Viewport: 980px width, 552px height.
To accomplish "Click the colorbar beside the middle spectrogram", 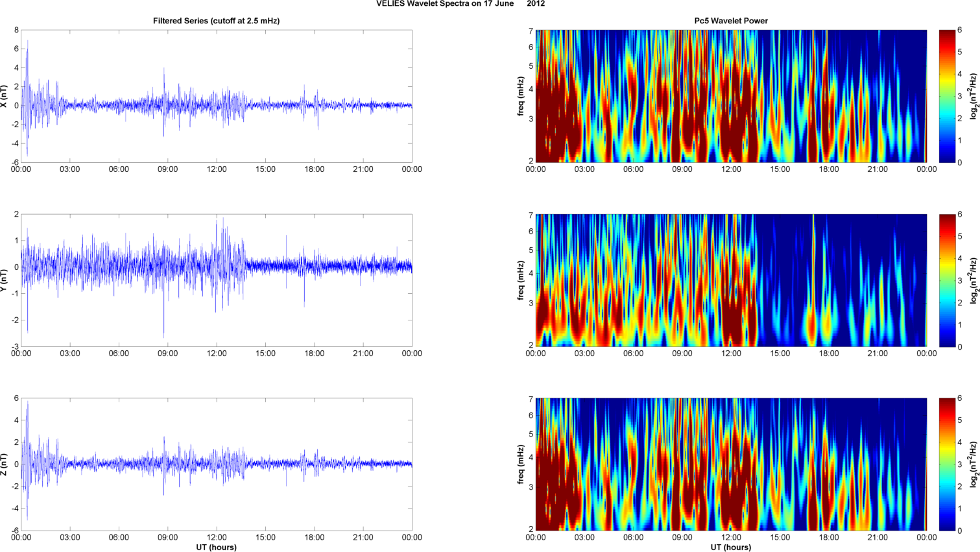I will (x=947, y=280).
